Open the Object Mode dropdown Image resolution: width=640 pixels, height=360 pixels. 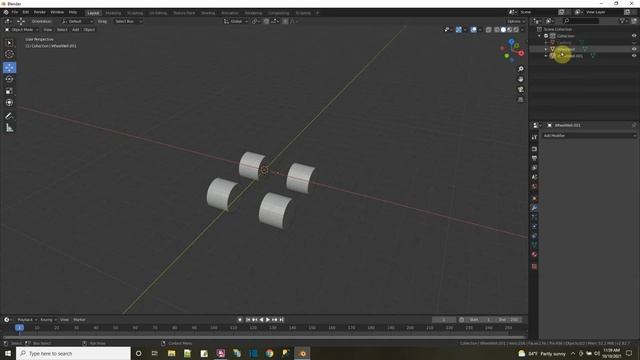[x=21, y=30]
